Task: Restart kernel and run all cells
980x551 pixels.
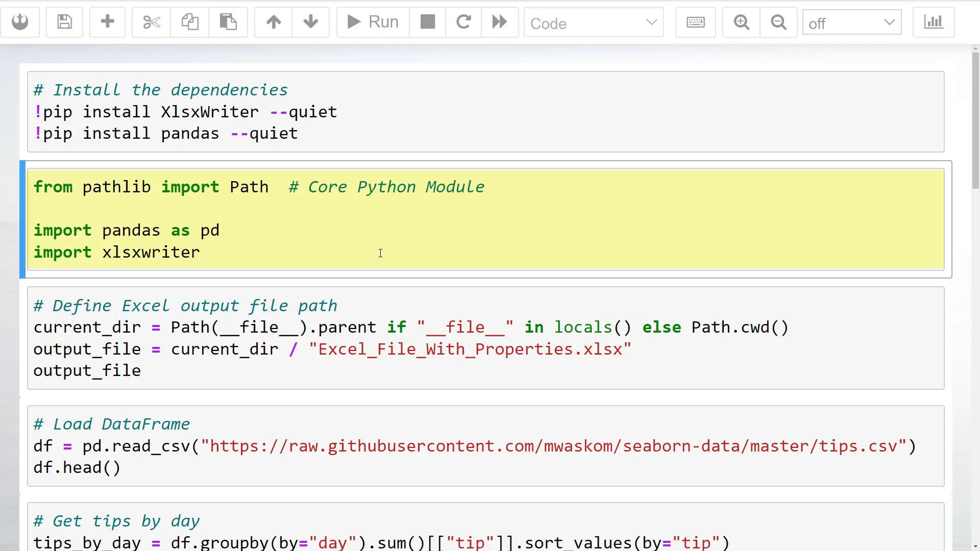Action: click(x=499, y=22)
